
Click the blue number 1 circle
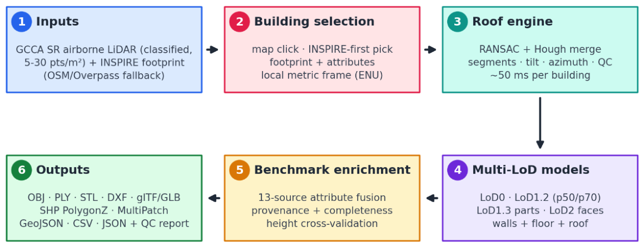tap(22, 22)
